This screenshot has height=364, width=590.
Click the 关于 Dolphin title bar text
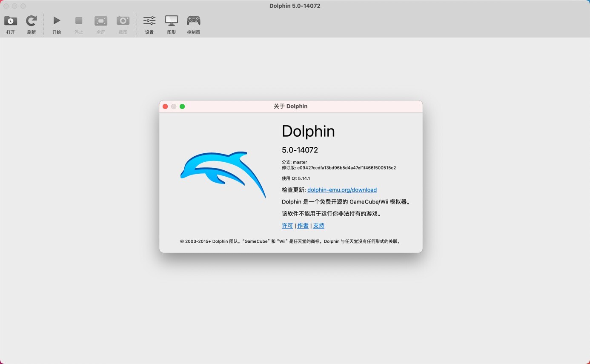[290, 106]
